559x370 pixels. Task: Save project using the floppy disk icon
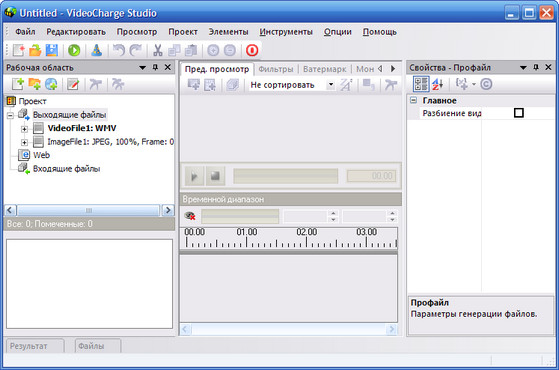tap(52, 50)
